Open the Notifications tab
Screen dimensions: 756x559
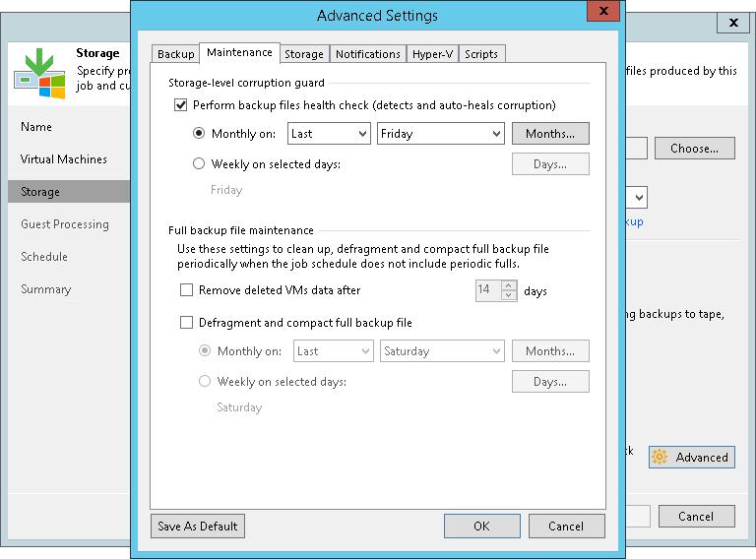click(x=368, y=54)
